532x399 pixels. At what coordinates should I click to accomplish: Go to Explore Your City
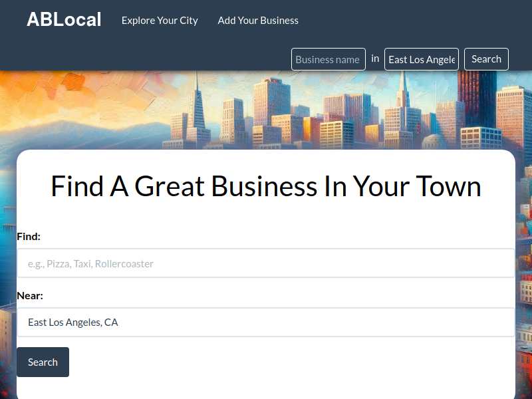click(160, 21)
